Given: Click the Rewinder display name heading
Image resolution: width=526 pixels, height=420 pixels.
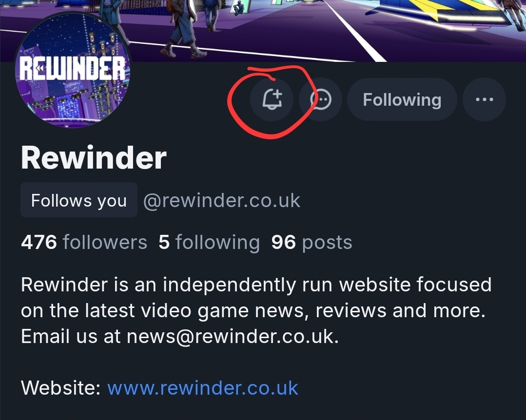Looking at the screenshot, I should coord(94,158).
